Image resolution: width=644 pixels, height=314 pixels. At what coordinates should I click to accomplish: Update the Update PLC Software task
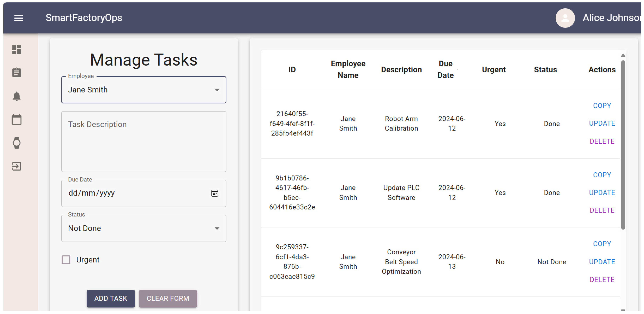602,193
